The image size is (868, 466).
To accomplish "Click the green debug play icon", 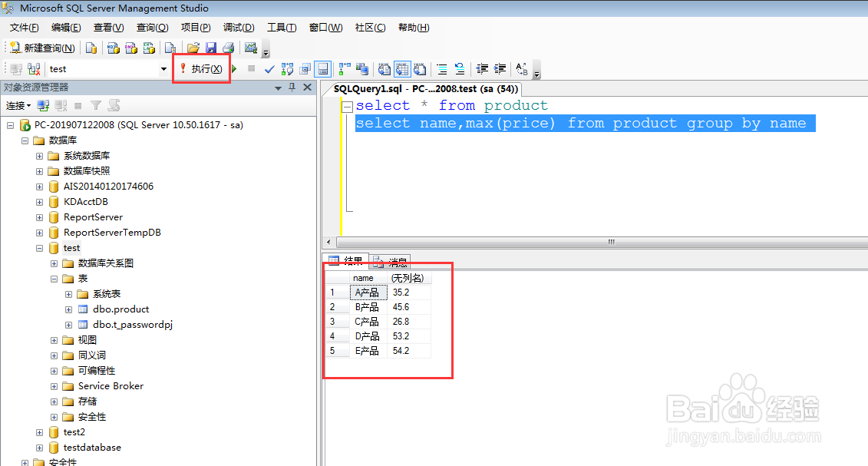I will click(x=234, y=68).
